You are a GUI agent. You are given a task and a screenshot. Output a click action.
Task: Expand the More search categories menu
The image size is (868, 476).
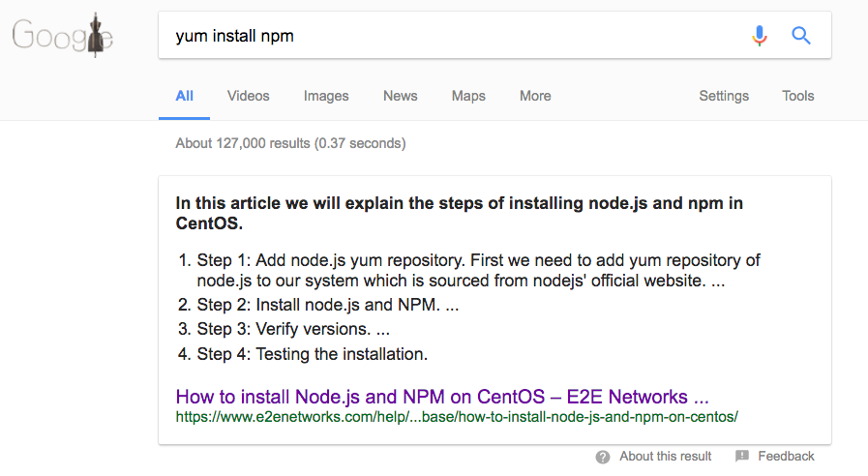(x=535, y=96)
